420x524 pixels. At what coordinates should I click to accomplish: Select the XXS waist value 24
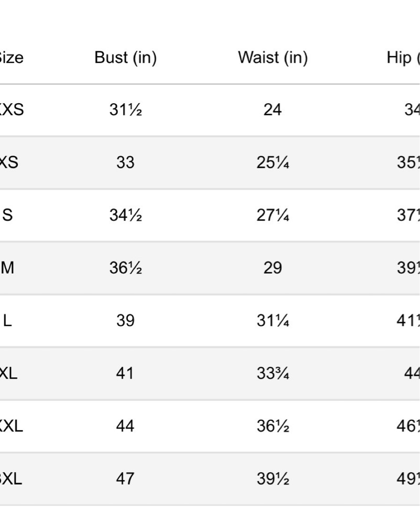pyautogui.click(x=272, y=110)
